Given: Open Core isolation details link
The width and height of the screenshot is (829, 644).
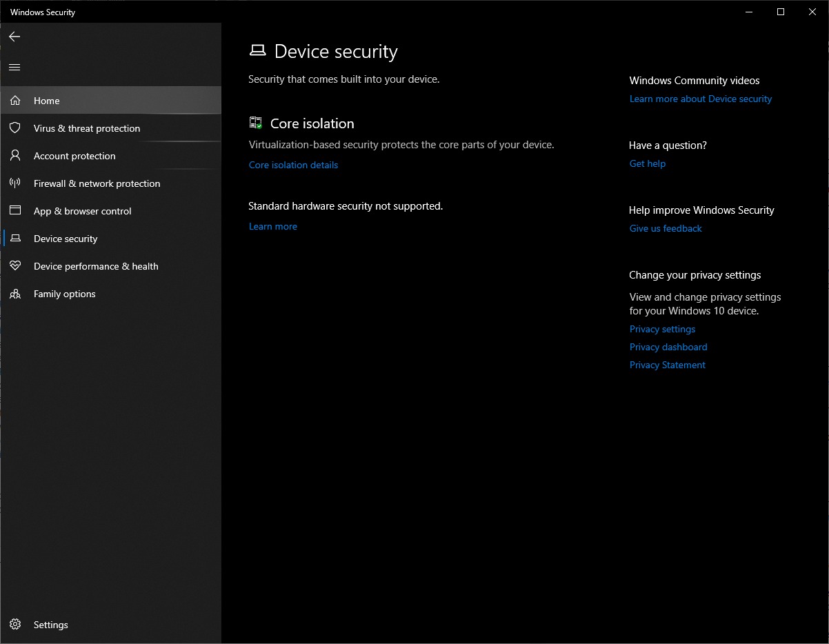Looking at the screenshot, I should coord(293,165).
